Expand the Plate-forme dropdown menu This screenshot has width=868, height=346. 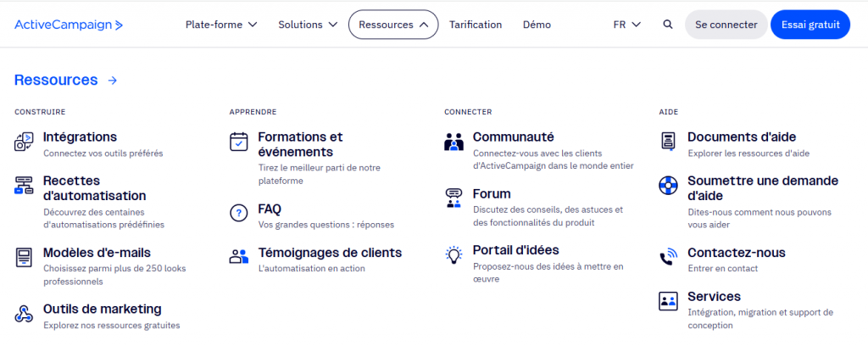click(221, 25)
